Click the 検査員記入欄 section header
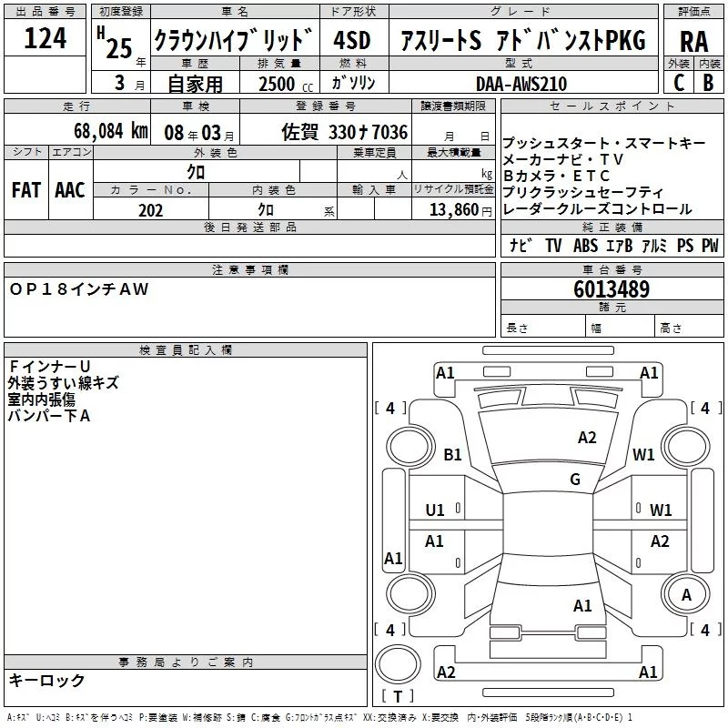The image size is (728, 728). click(187, 350)
